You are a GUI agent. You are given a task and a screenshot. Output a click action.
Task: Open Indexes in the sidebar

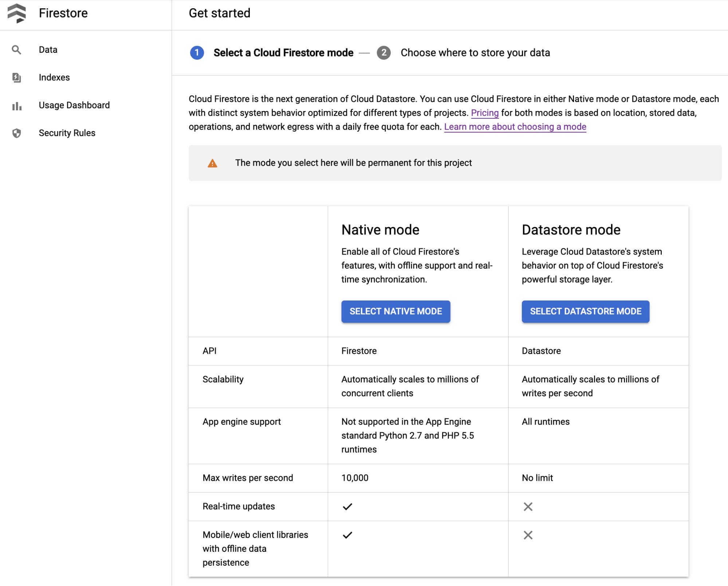point(54,77)
